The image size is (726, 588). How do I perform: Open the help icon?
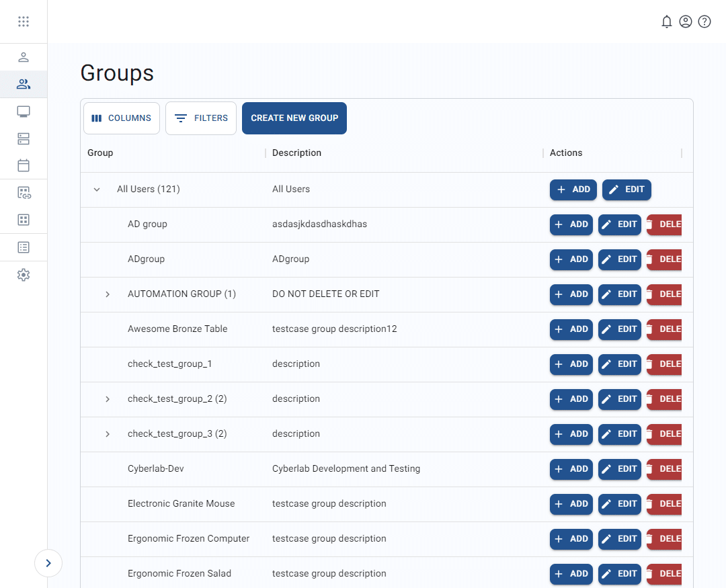tap(704, 21)
